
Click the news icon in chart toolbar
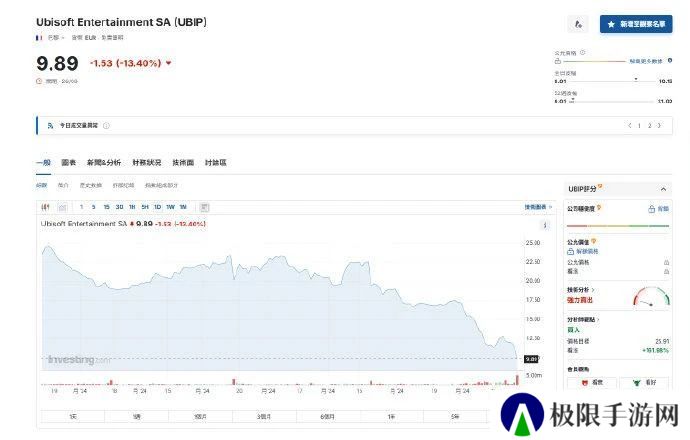(204, 207)
